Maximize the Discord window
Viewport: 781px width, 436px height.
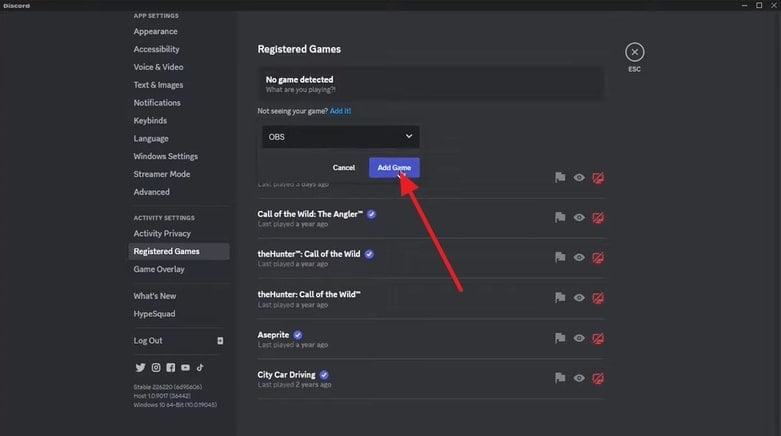[x=759, y=5]
